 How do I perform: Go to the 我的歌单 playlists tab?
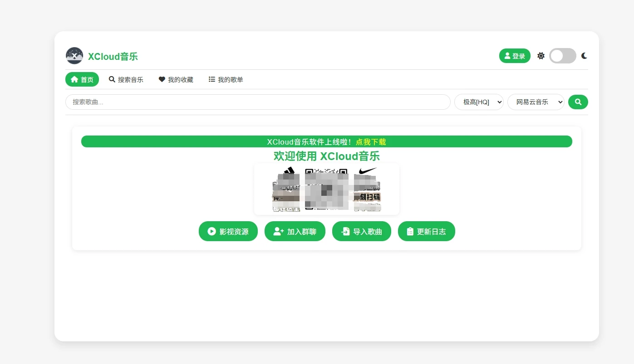(x=226, y=79)
